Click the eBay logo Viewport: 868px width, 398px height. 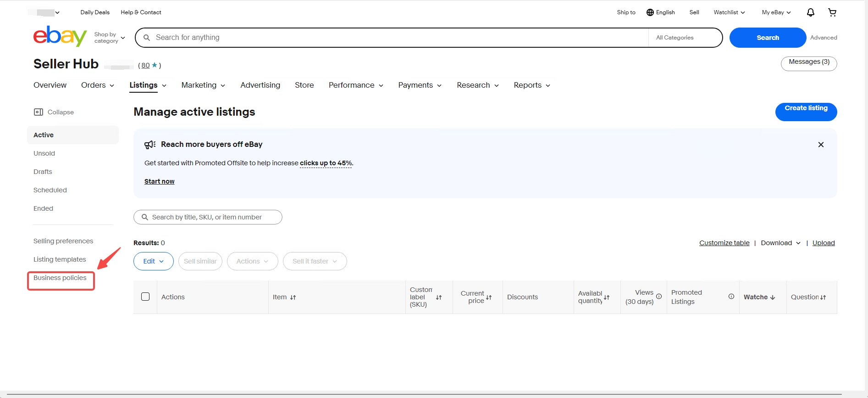(60, 36)
